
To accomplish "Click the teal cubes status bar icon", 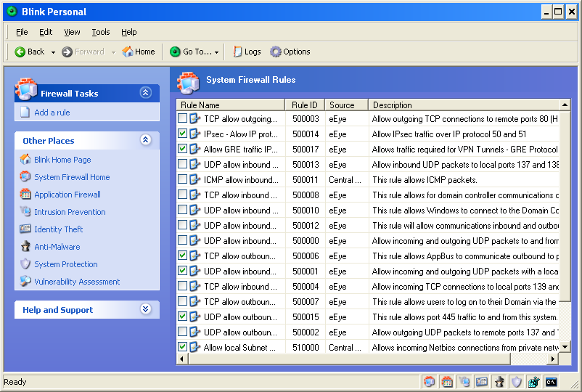I will coord(534,382).
